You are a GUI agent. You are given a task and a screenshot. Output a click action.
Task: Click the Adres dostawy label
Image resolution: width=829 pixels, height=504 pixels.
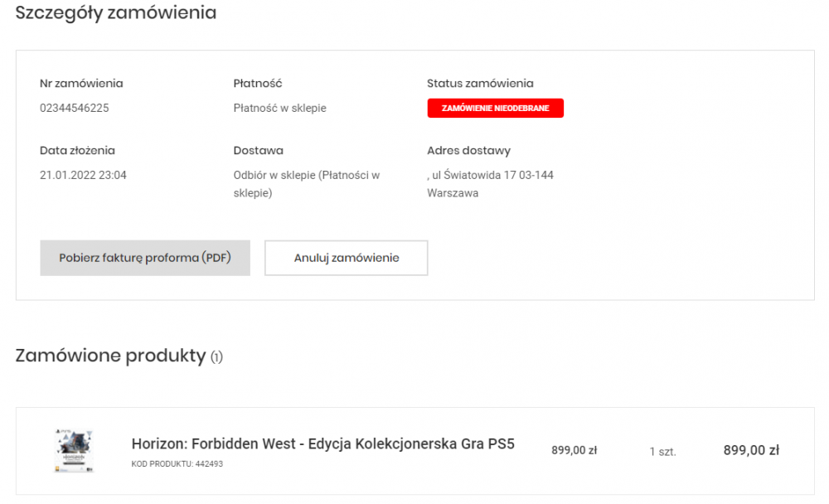pos(468,151)
